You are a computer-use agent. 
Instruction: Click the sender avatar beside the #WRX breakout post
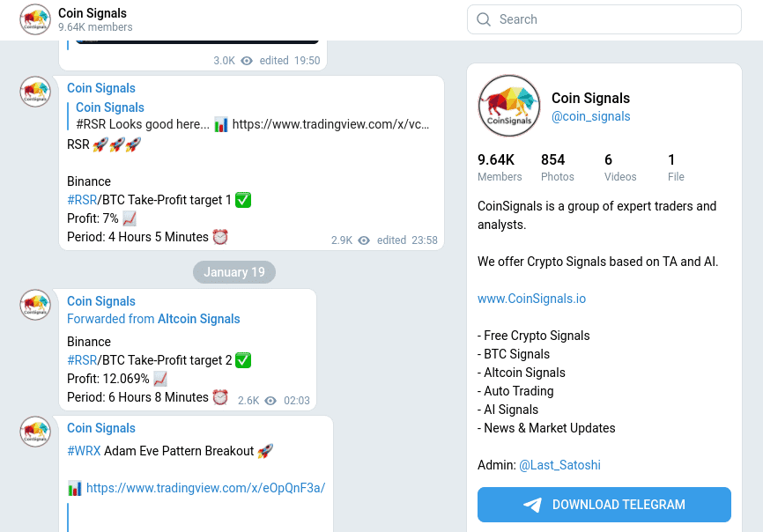tap(35, 432)
